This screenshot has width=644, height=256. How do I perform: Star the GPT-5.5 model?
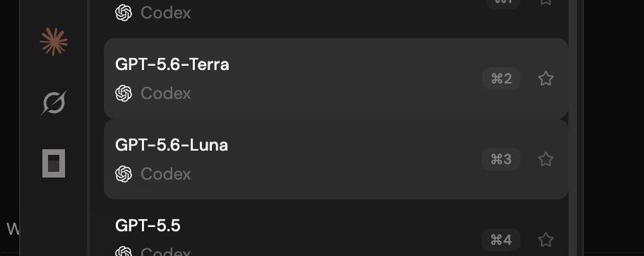(546, 240)
